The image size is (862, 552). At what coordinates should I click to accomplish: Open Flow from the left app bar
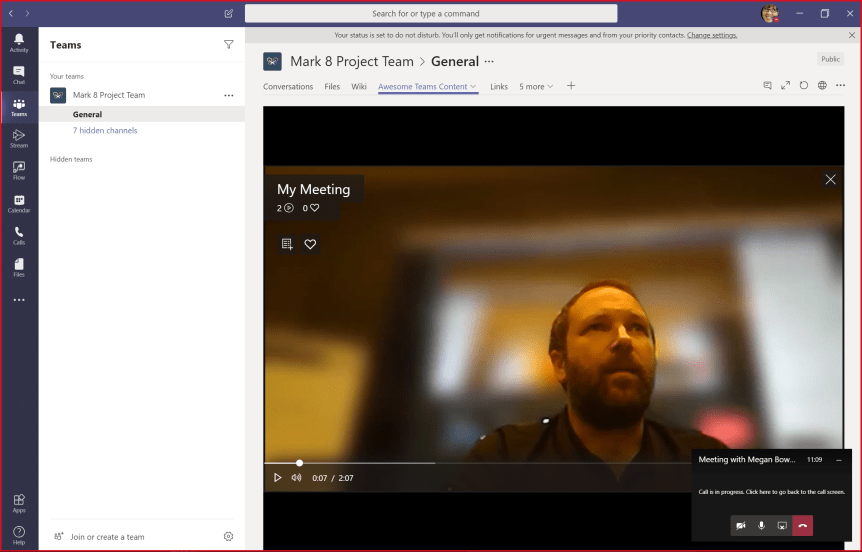[19, 171]
